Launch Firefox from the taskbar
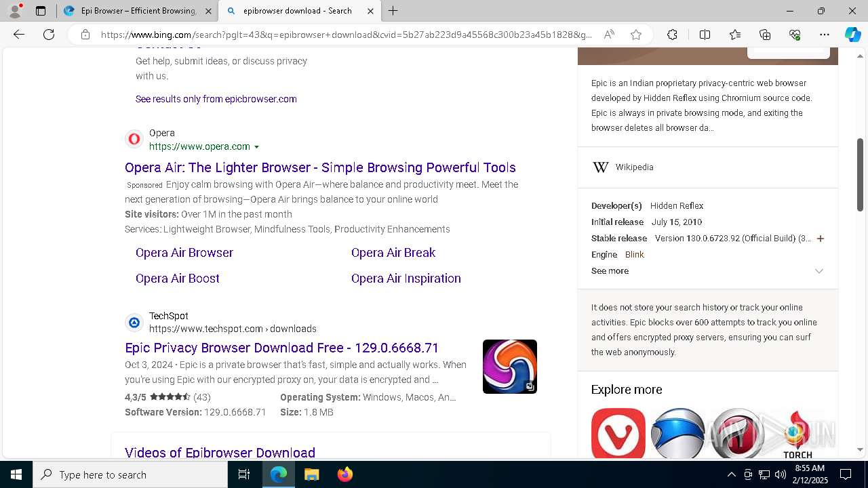 [344, 474]
